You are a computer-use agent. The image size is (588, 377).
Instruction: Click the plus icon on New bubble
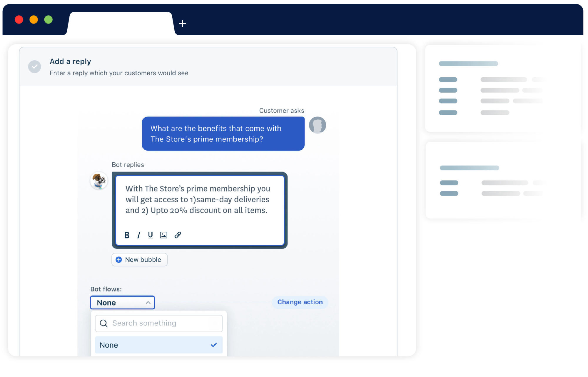(119, 260)
